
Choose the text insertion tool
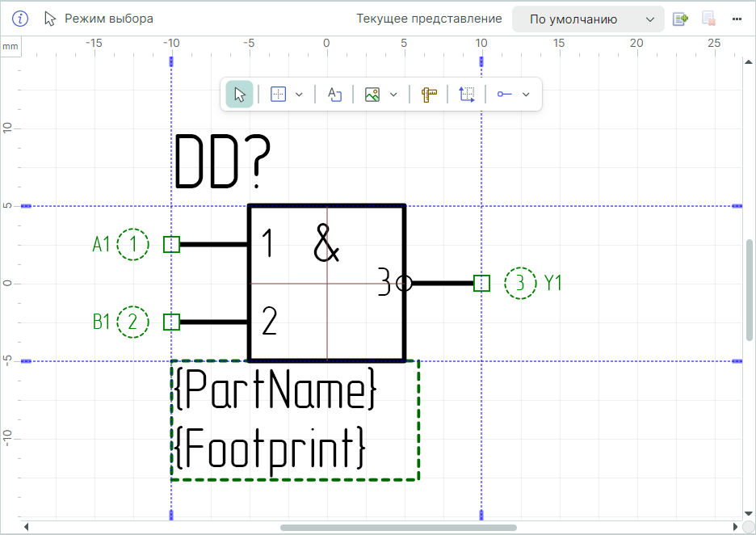tap(334, 95)
